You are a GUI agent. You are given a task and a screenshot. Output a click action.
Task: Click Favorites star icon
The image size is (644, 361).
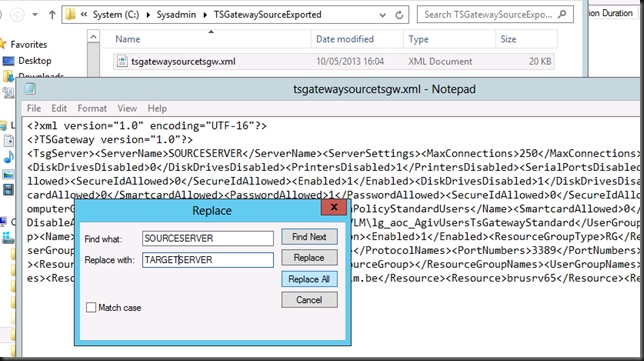click(3, 44)
